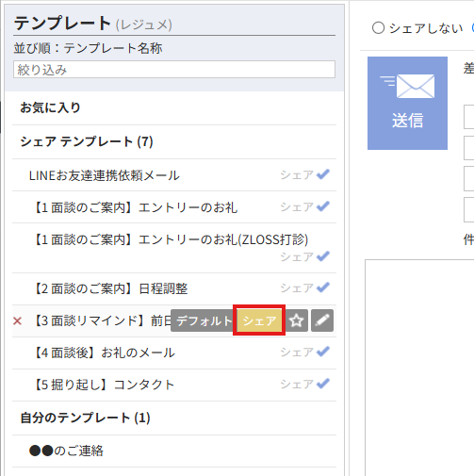This screenshot has width=474, height=476.
Task: Open 【1 面談のご案内】エントリーのお礼 template
Action: (134, 207)
